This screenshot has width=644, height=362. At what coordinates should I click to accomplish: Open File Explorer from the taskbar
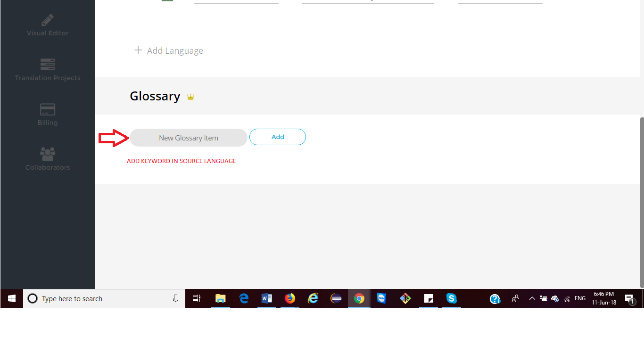[x=221, y=298]
